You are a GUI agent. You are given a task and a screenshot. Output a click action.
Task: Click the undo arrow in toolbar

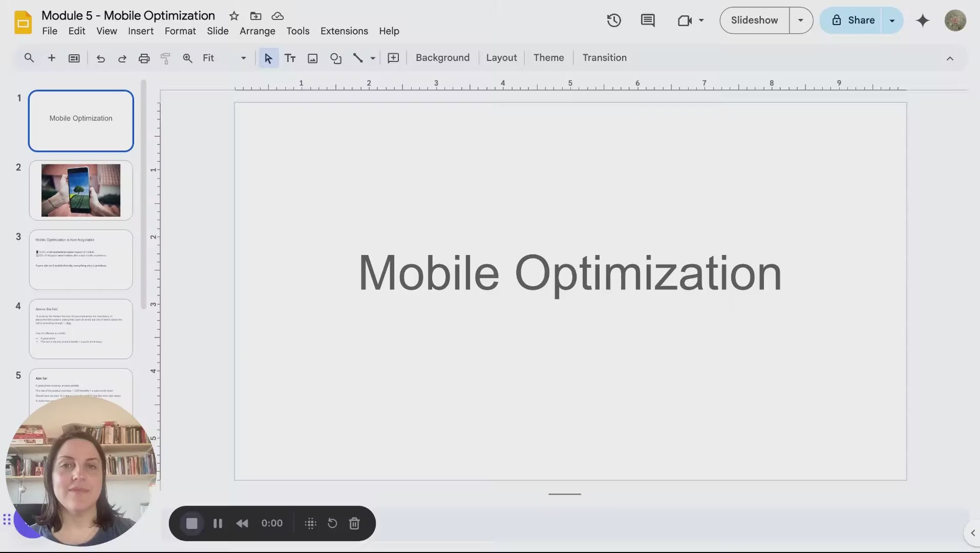(x=100, y=58)
